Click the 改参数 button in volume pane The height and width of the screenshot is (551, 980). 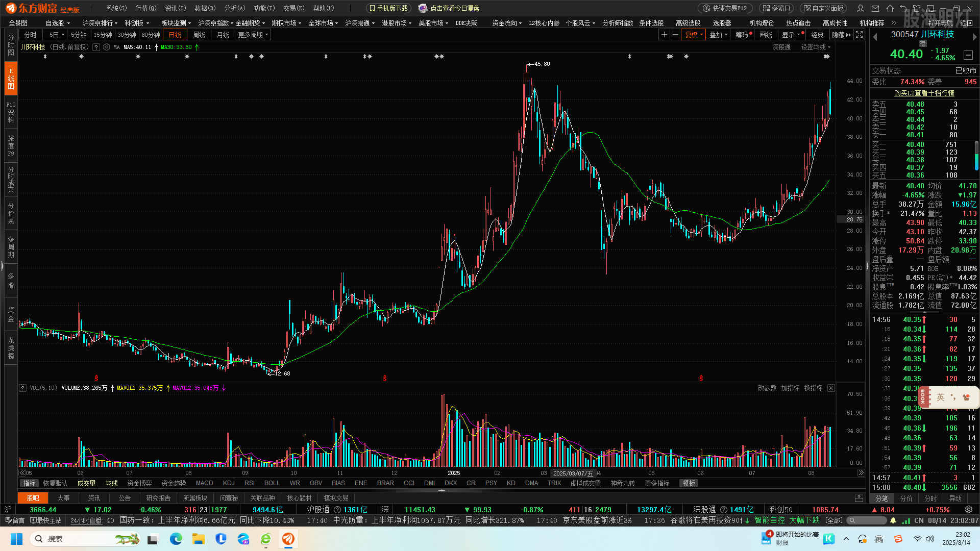pos(767,388)
